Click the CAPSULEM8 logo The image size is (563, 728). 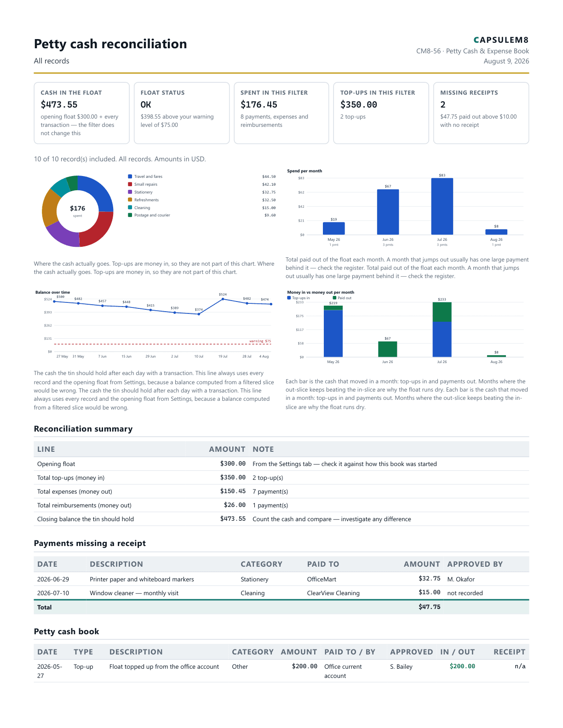point(501,40)
